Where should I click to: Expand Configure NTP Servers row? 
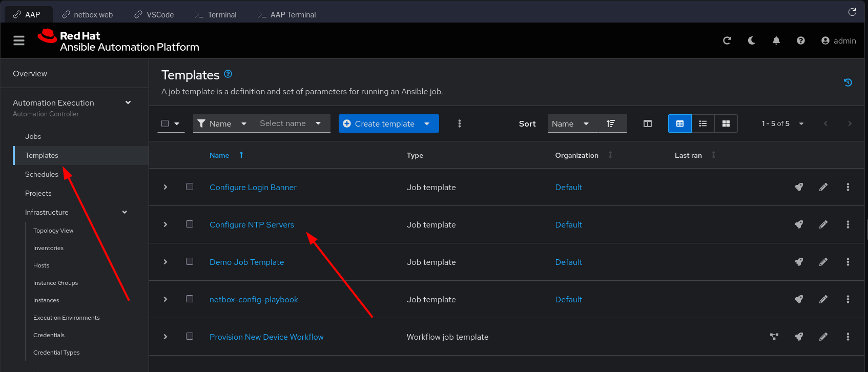(166, 224)
